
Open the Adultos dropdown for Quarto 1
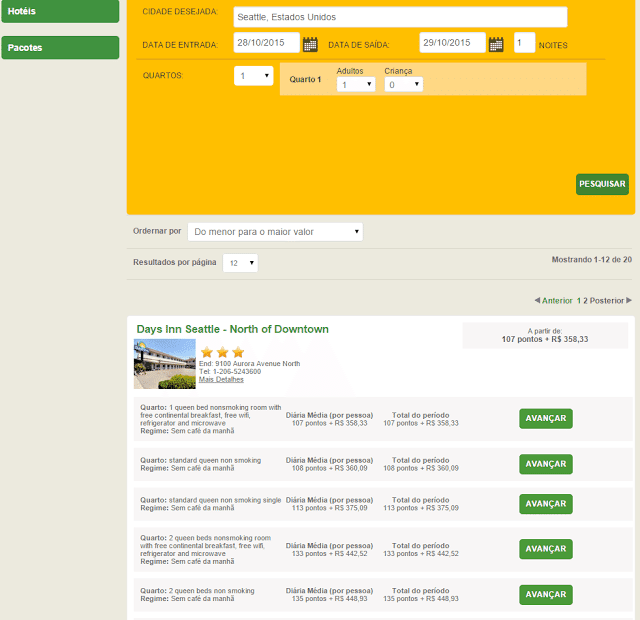pos(356,84)
